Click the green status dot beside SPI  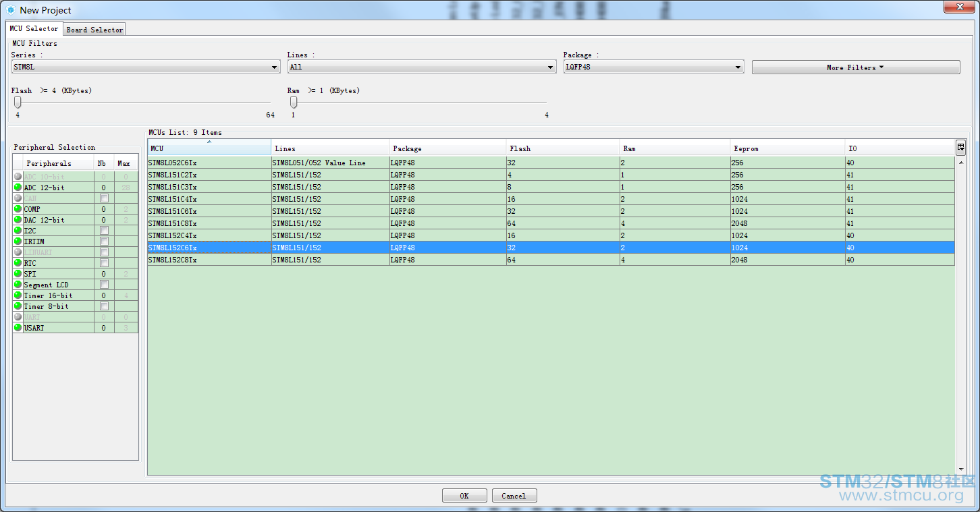tap(18, 274)
